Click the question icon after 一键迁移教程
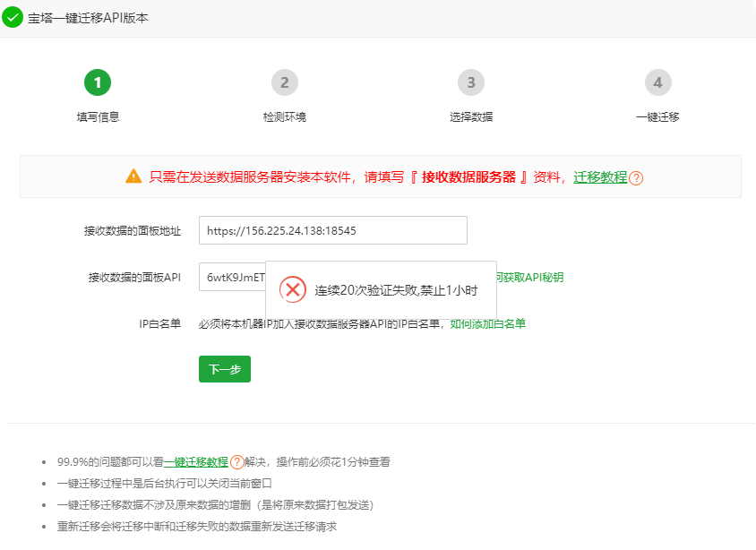The width and height of the screenshot is (756, 550). coord(236,462)
